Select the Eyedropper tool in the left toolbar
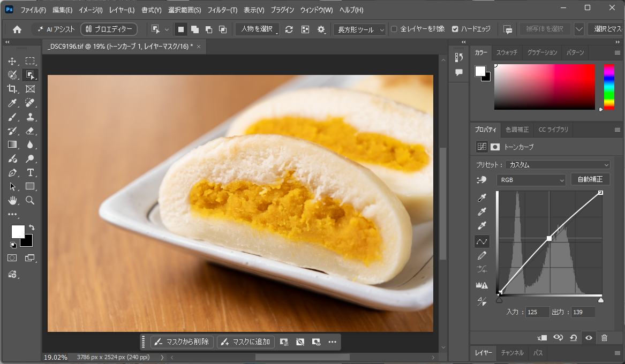 pyautogui.click(x=12, y=103)
